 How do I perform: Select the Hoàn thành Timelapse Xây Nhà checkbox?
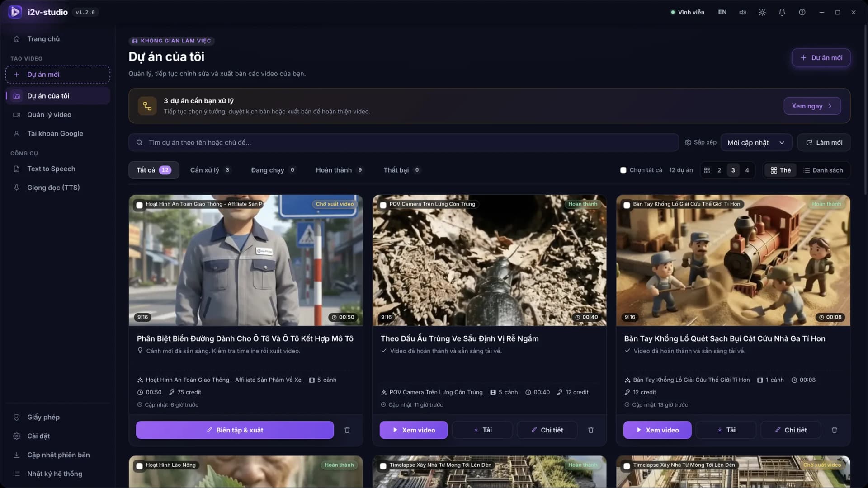tap(383, 466)
